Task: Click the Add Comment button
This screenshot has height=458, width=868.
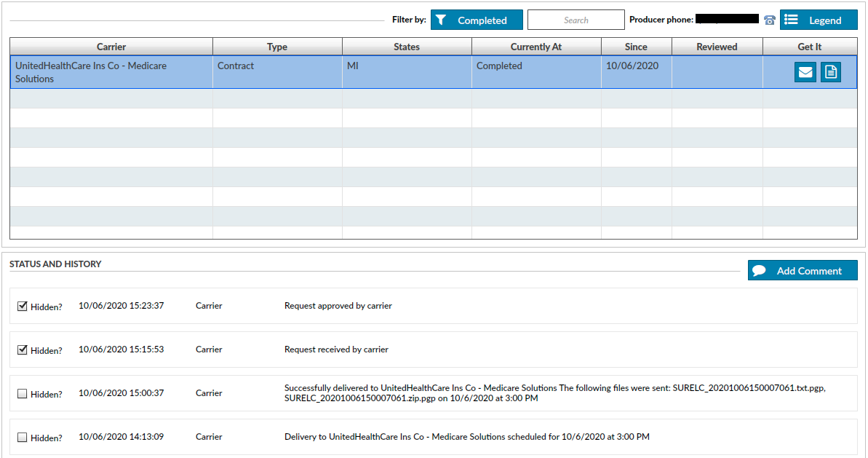Action: pos(802,270)
